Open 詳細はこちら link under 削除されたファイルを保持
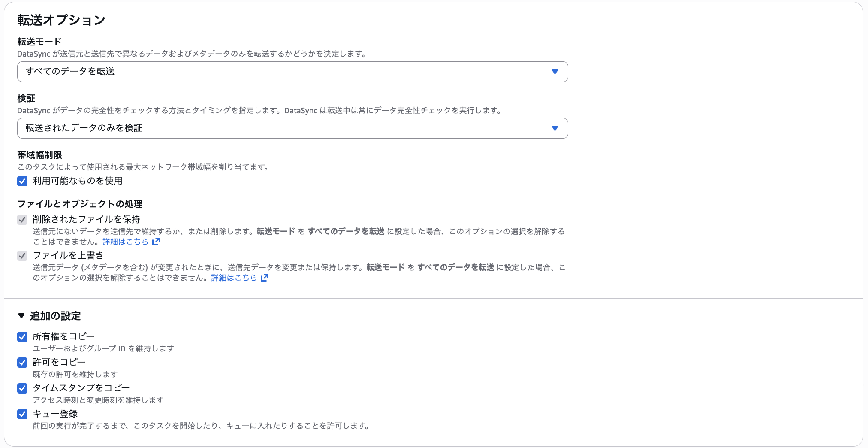The height and width of the screenshot is (448, 868). click(x=125, y=241)
